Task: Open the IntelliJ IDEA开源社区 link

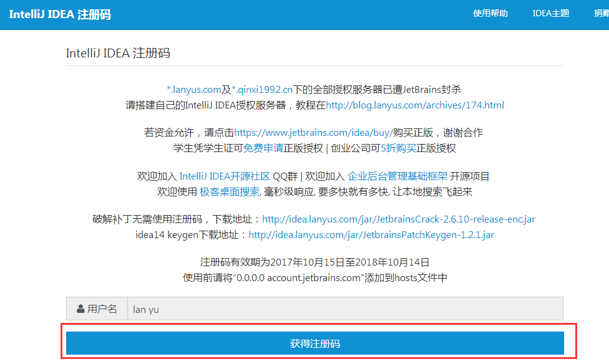Action: pos(225,176)
